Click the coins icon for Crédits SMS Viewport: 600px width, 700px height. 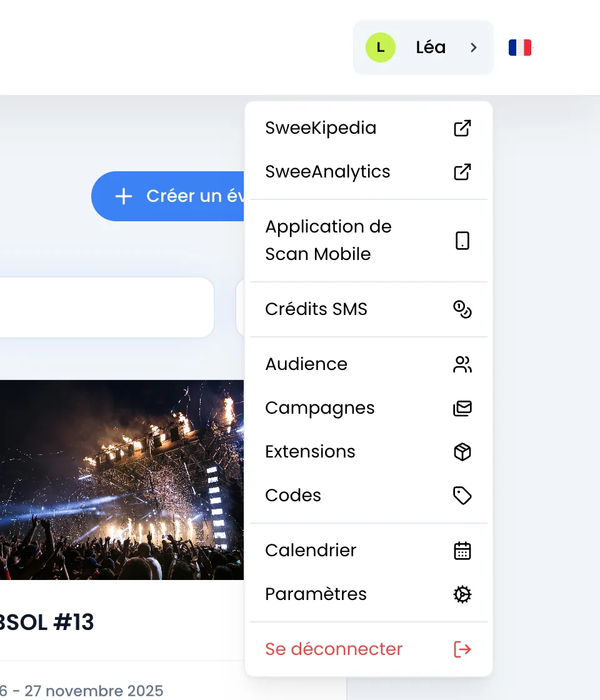click(x=462, y=309)
